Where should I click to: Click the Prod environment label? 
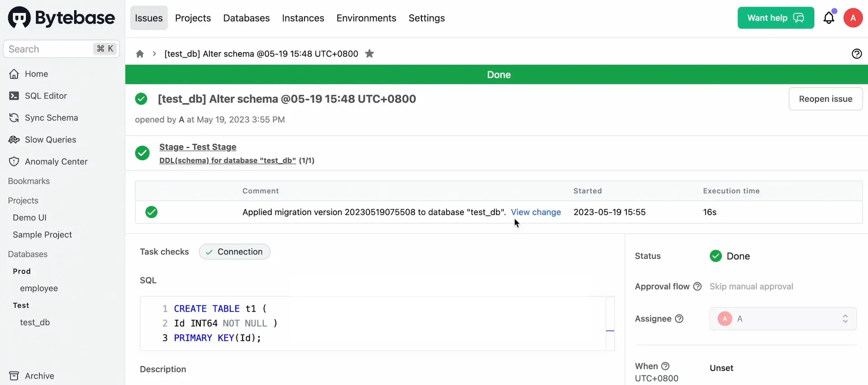pyautogui.click(x=22, y=271)
